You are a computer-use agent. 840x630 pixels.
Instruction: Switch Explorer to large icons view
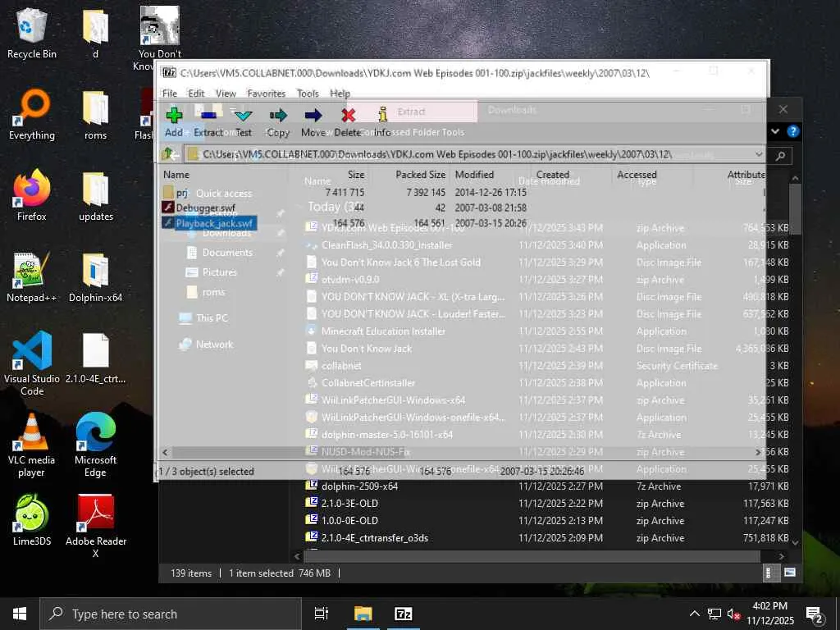[x=790, y=573]
